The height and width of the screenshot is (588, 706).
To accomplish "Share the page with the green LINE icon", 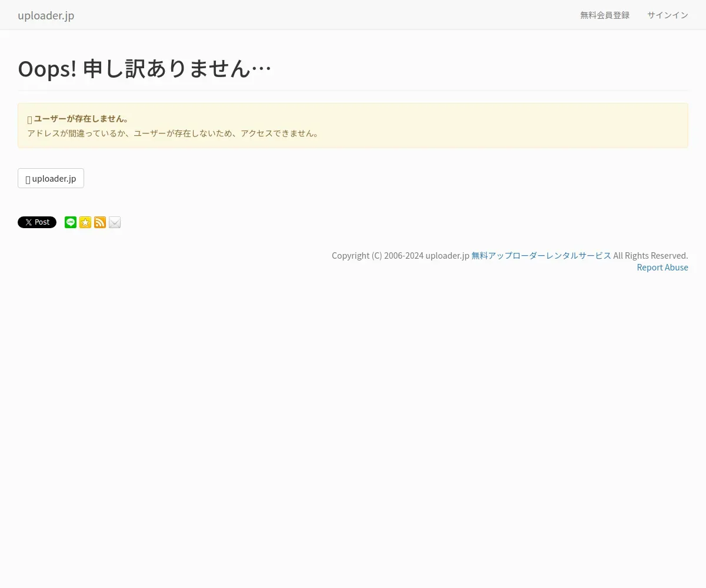I will tap(71, 222).
